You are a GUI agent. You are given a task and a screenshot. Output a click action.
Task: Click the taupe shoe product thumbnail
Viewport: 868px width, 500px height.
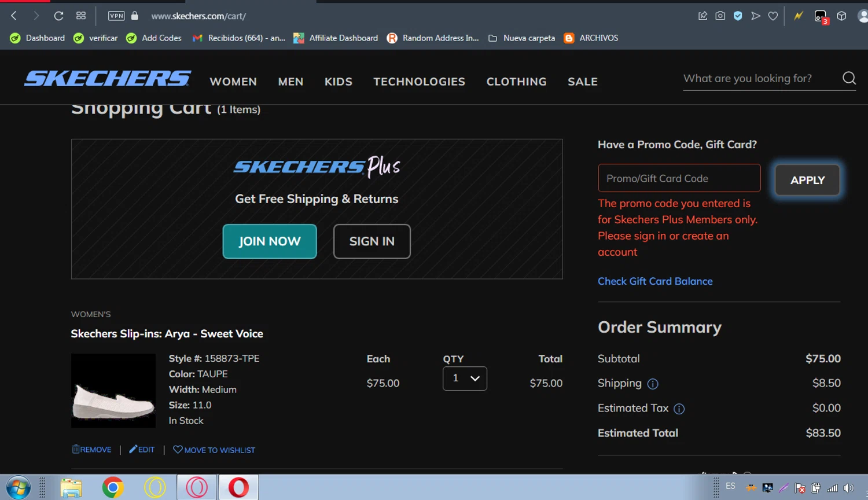click(113, 391)
